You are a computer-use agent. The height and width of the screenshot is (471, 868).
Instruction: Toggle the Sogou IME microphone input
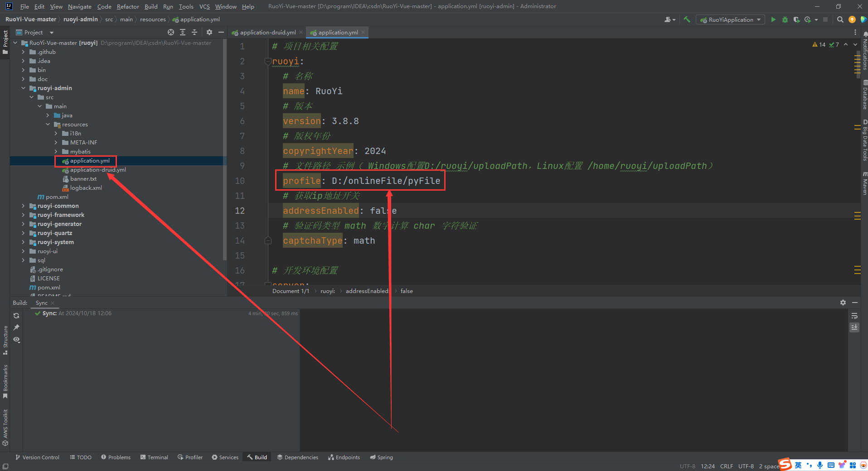coord(820,465)
